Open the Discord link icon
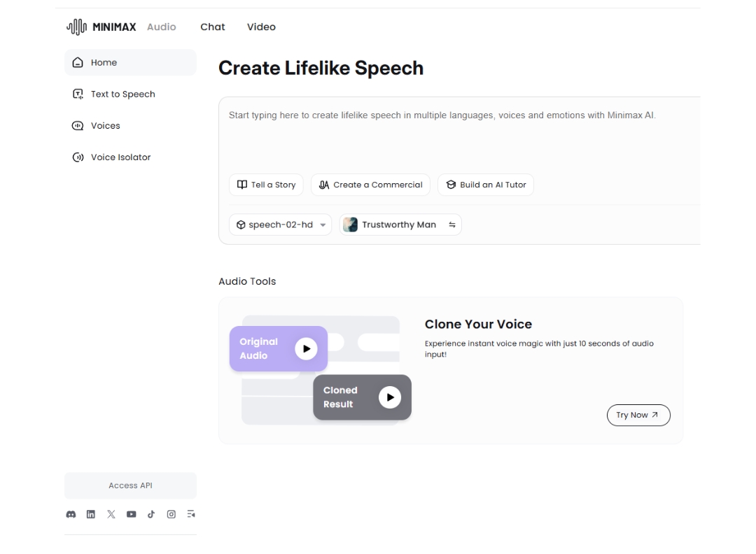 coord(71,514)
